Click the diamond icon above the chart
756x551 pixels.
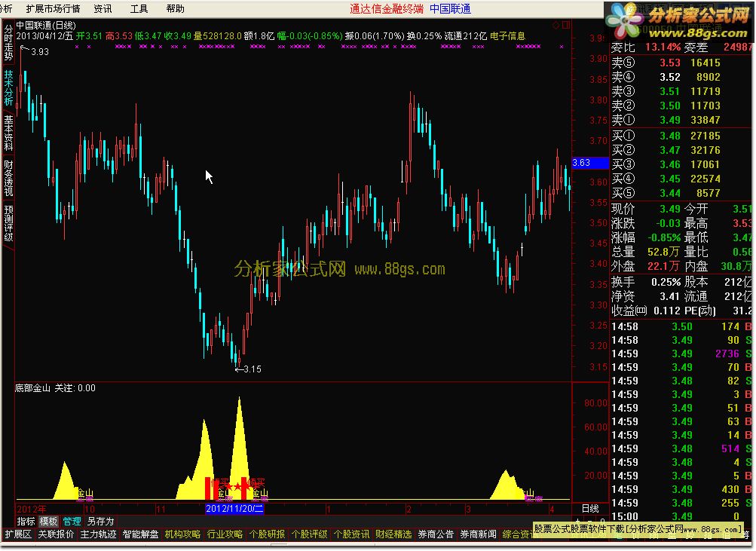point(556,25)
